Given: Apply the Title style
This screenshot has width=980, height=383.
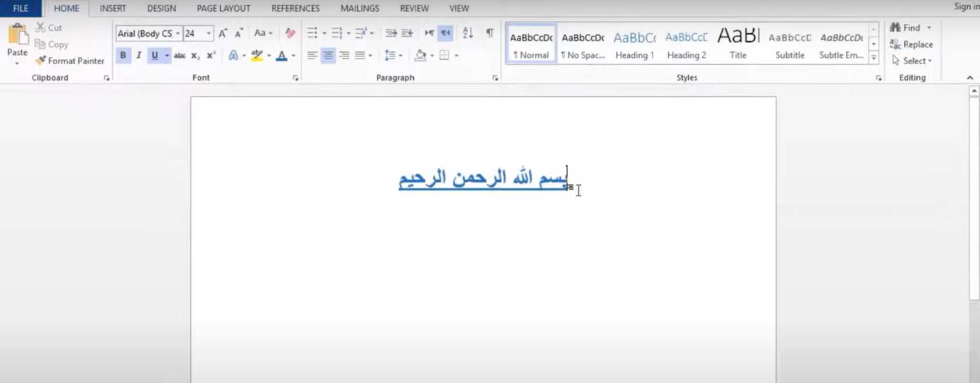Looking at the screenshot, I should [x=738, y=44].
